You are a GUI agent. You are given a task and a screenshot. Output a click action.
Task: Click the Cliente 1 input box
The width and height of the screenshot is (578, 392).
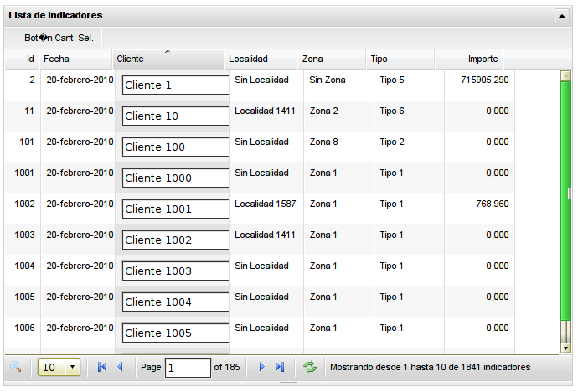pos(176,85)
